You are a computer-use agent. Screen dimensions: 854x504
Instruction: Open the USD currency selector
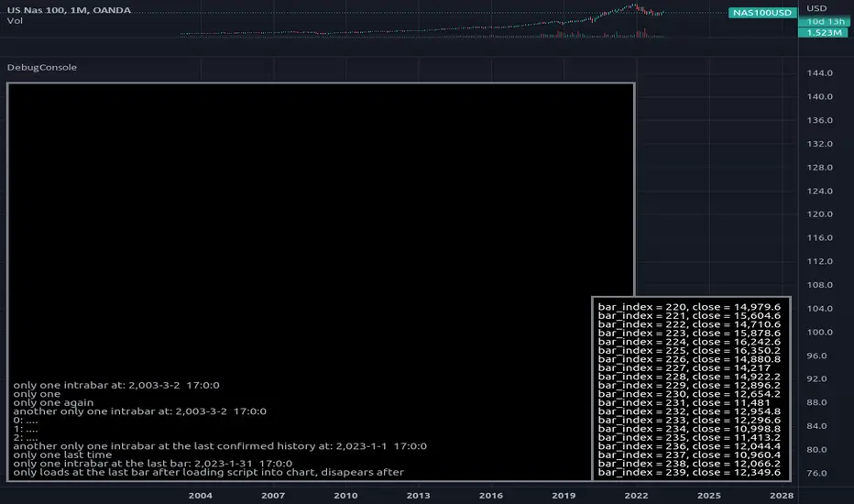[x=815, y=9]
